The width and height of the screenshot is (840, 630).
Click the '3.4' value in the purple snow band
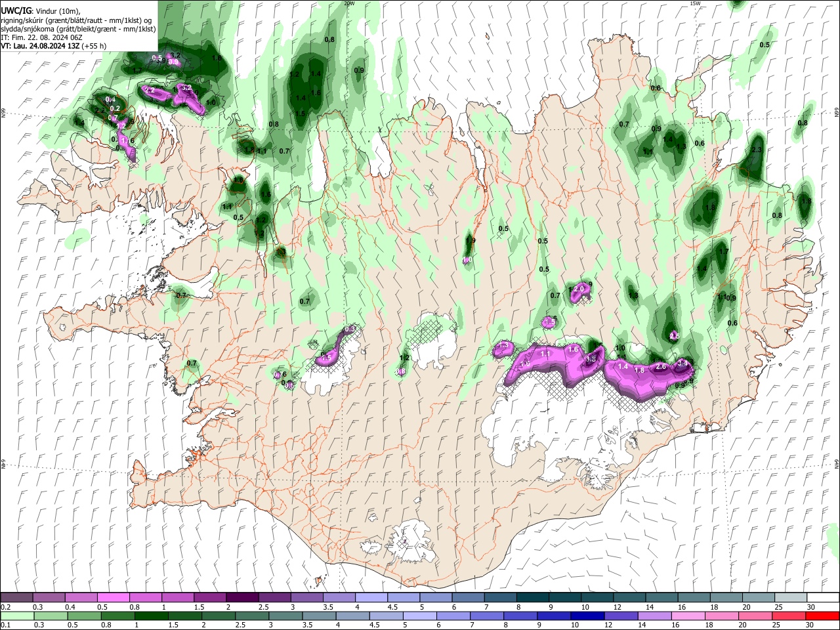click(682, 363)
